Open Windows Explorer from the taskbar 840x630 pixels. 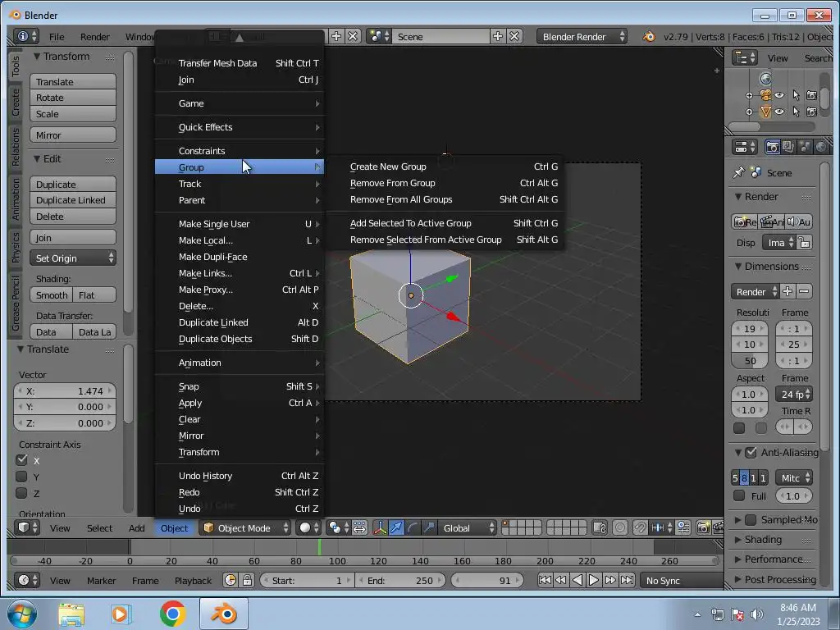[x=71, y=614]
